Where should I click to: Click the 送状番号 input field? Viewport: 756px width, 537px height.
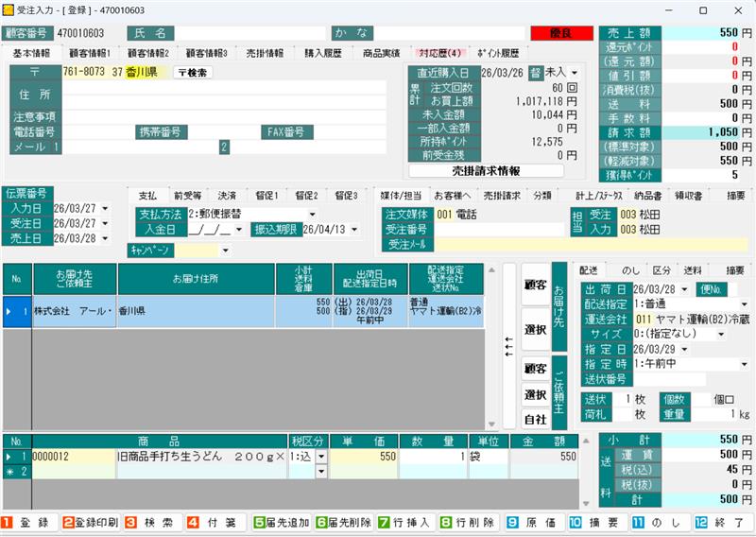(x=669, y=379)
